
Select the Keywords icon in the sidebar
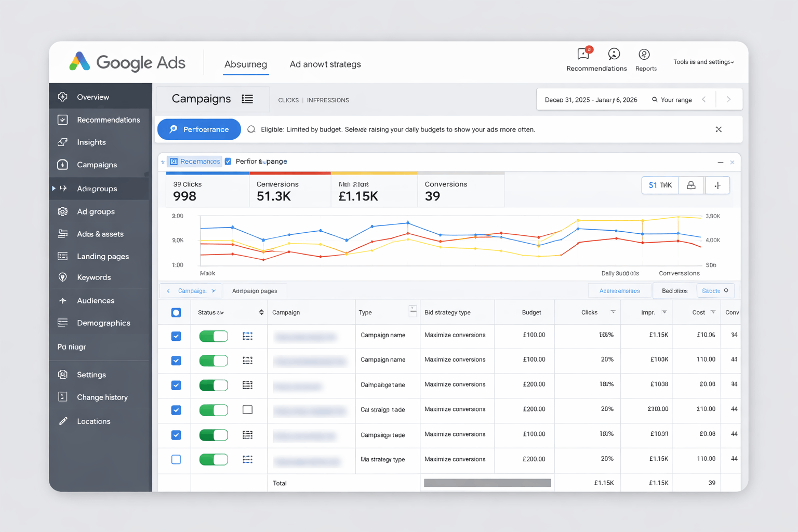(62, 277)
